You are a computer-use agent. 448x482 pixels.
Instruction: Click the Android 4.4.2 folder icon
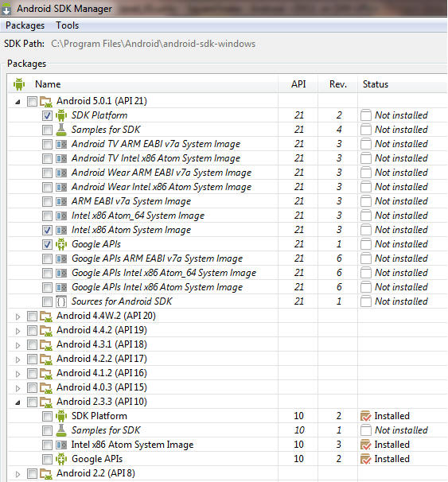(46, 330)
